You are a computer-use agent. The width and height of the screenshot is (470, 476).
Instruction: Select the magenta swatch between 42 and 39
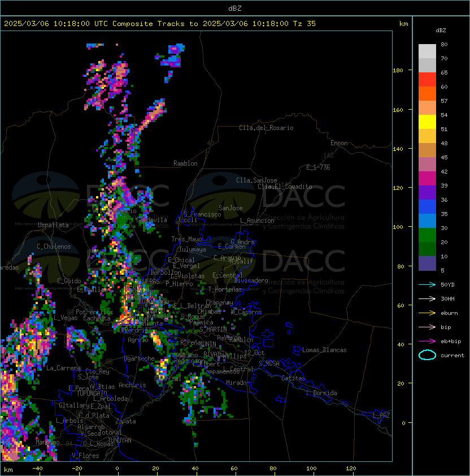pos(427,179)
